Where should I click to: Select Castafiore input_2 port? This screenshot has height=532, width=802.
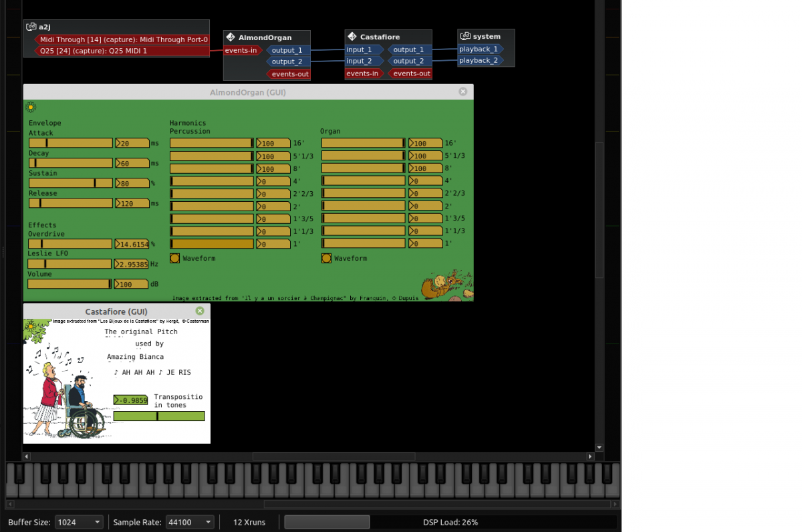(x=364, y=61)
